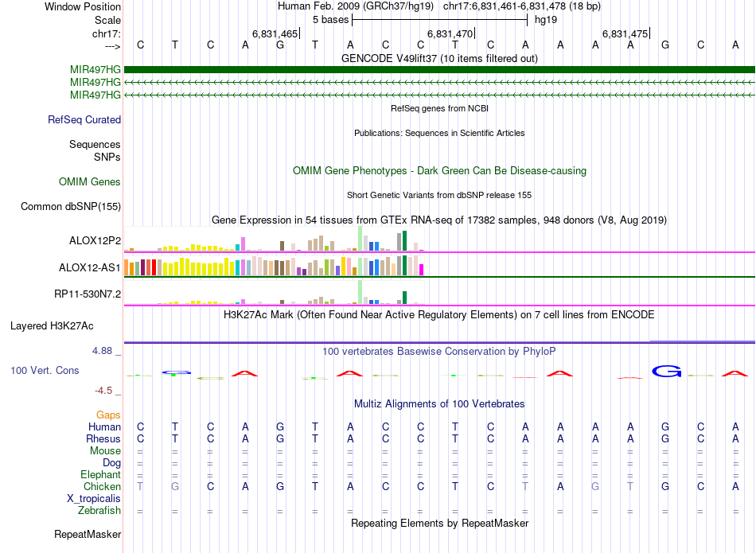
Task: Click the Chicken alignment row label
Action: [102, 486]
